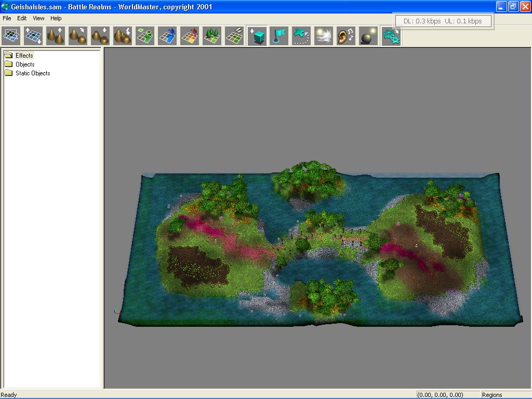Click the DL/UL network speed overlay
532x399 pixels.
[x=443, y=21]
